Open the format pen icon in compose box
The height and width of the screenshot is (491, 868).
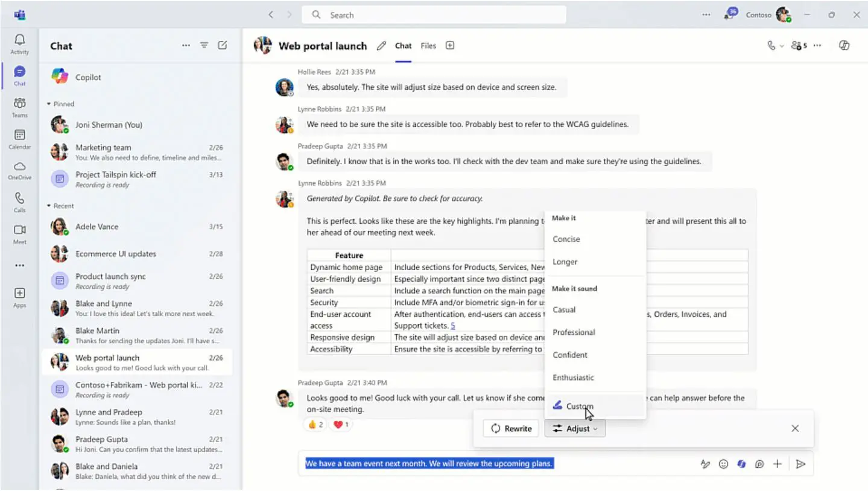pyautogui.click(x=705, y=464)
